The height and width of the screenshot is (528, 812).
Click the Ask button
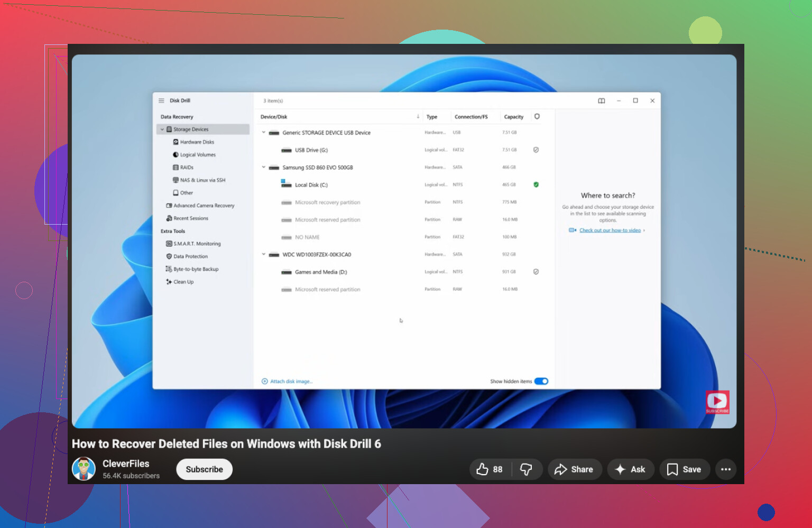tap(631, 469)
